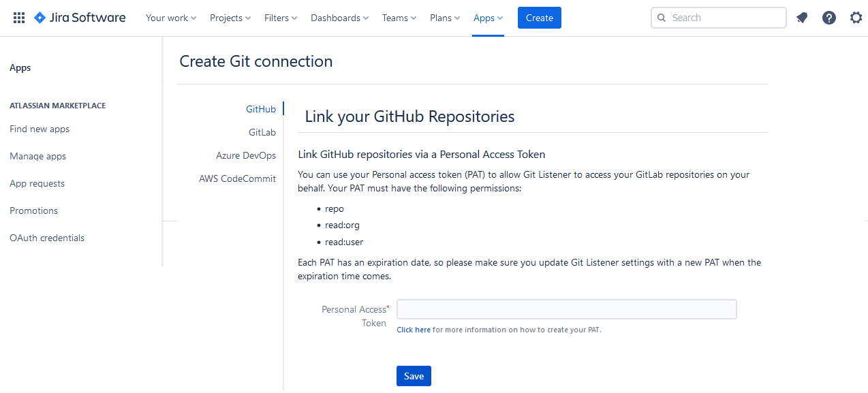Switch to the Azure DevOps tab
This screenshot has width=868, height=393.
246,155
